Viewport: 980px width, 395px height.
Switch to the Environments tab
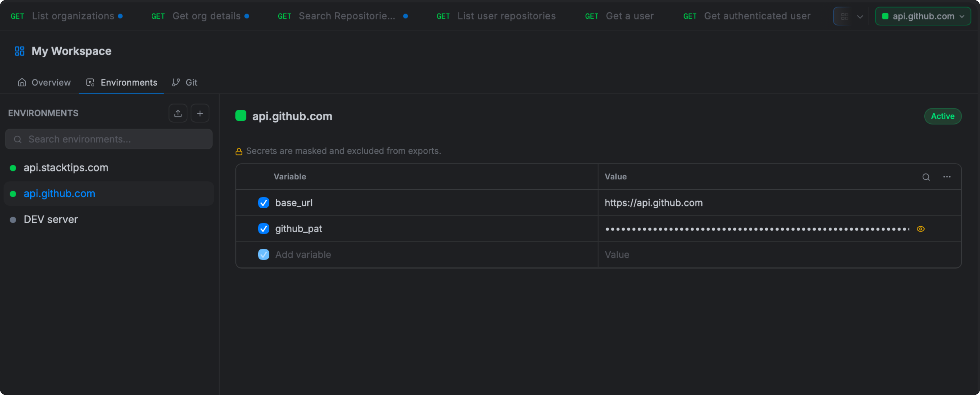122,82
